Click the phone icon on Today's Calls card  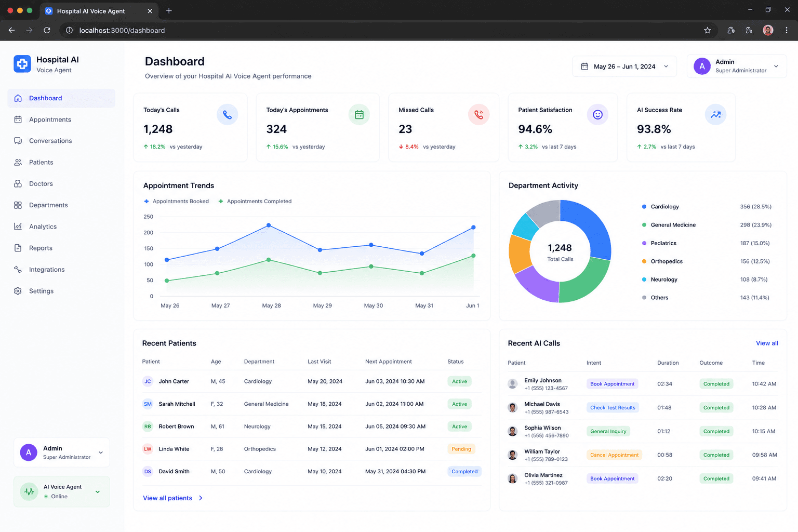pos(227,115)
